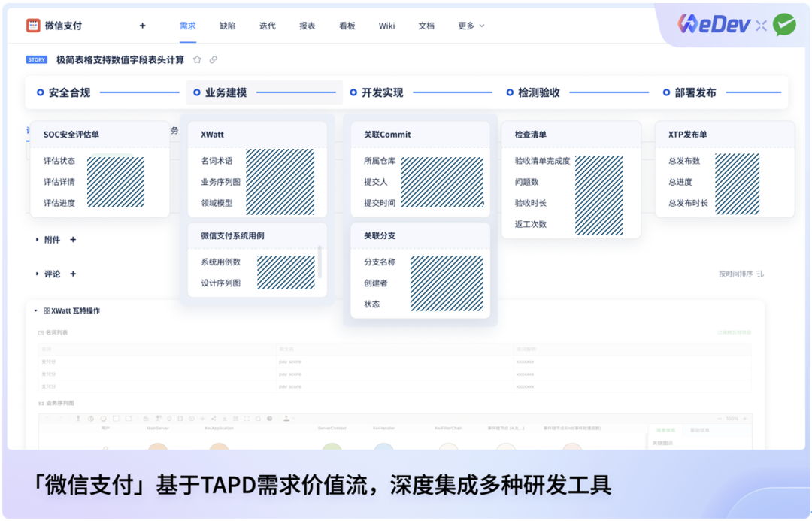This screenshot has height=521, width=812.
Task: Add a comment with 评论 plus icon
Action: pyautogui.click(x=73, y=274)
